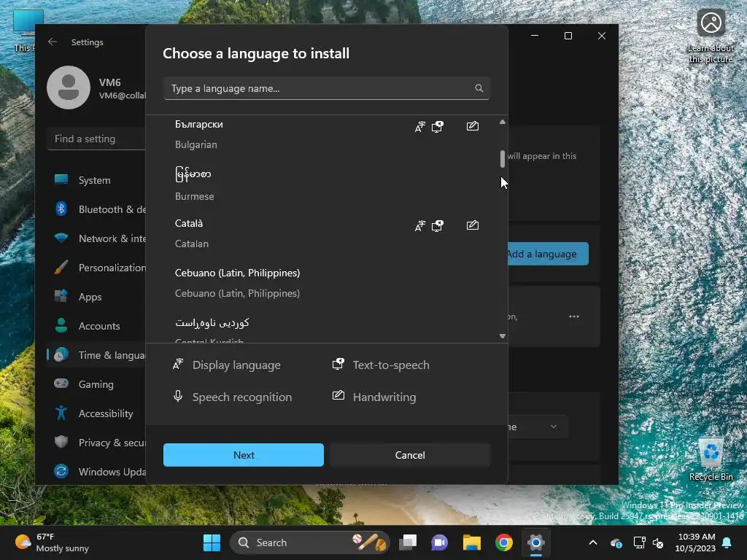
Task: Click the Handwriting legend icon
Action: [338, 396]
